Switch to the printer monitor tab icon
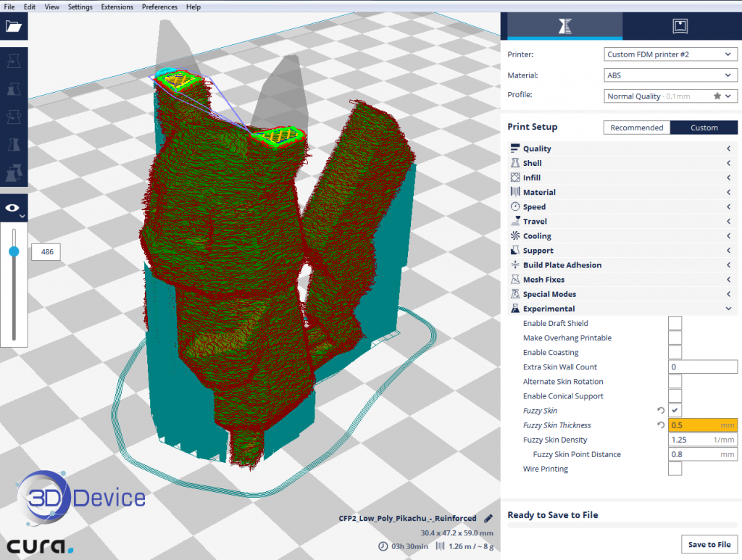742x560 pixels. point(680,26)
